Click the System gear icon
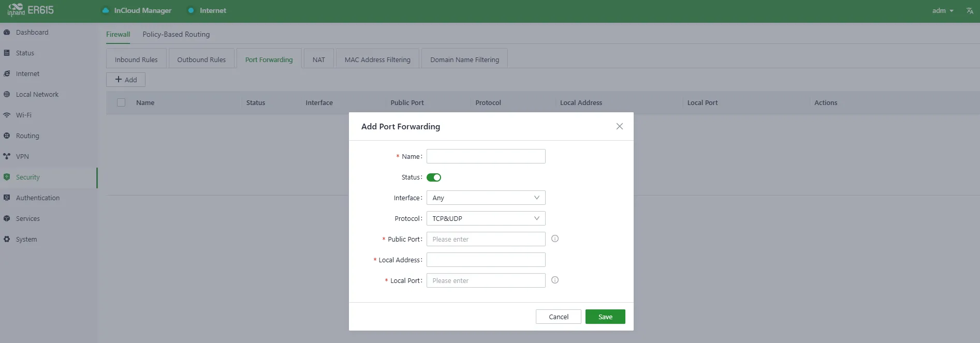Image resolution: width=980 pixels, height=343 pixels. coord(7,239)
